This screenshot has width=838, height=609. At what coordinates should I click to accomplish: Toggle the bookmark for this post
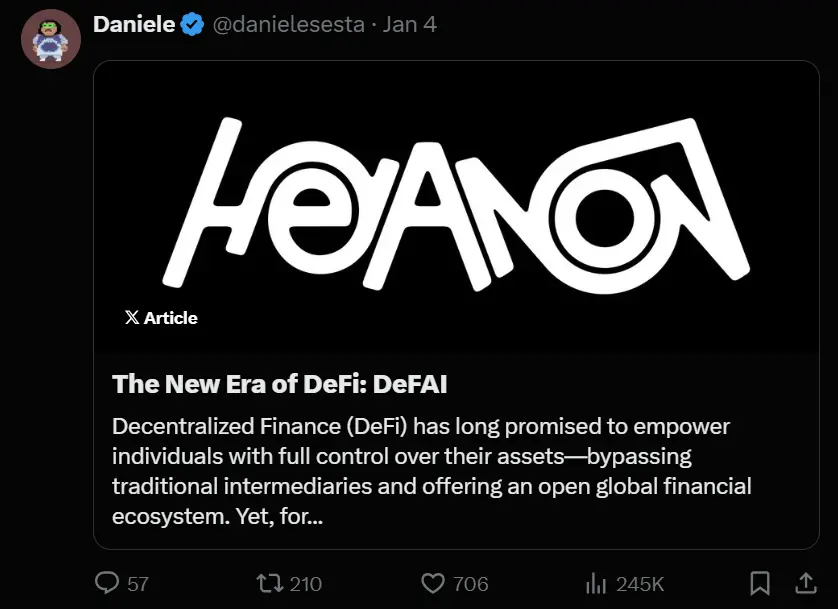pyautogui.click(x=760, y=583)
